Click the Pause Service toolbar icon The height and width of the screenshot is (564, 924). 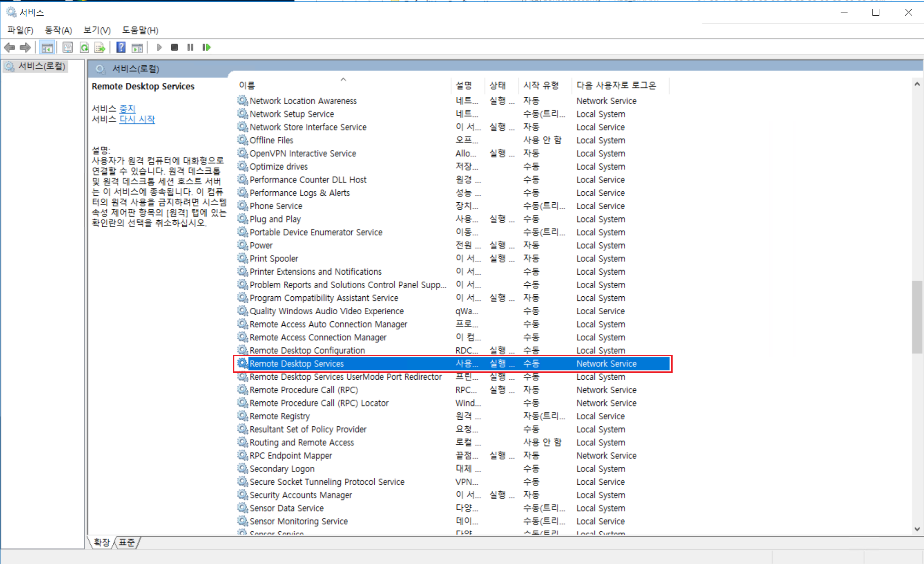[x=190, y=47]
